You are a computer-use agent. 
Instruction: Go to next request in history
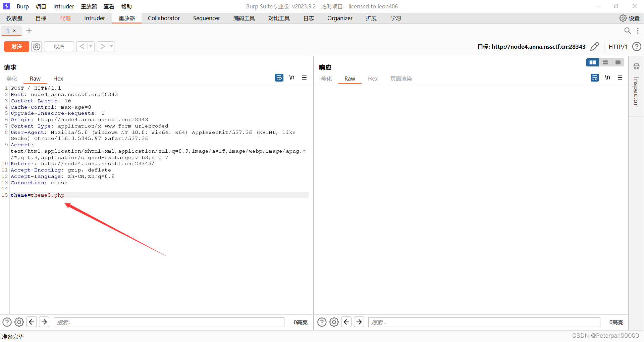pos(103,46)
